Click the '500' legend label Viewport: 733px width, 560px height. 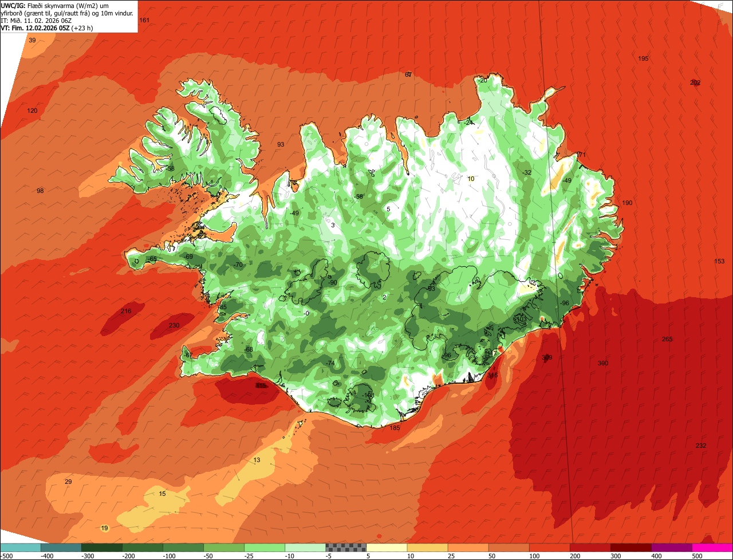pos(697,556)
